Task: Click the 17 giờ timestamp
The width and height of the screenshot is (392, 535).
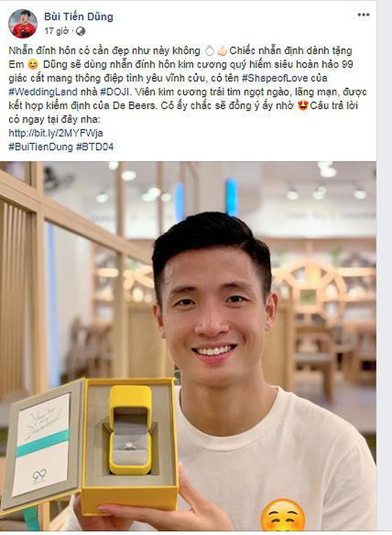Action: 57,31
